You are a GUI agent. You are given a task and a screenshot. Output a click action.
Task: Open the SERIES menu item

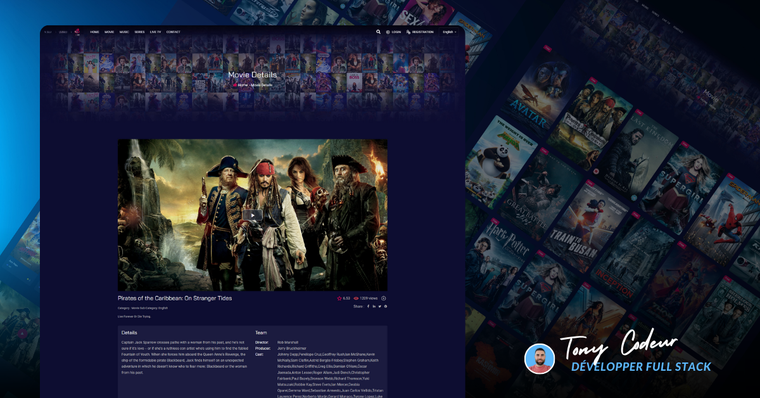[x=140, y=32]
